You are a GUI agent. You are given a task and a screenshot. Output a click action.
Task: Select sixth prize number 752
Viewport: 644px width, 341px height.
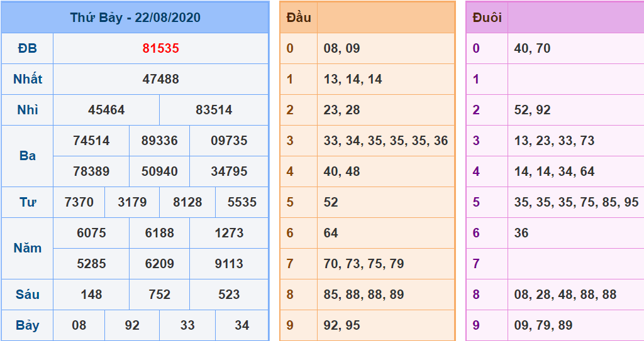tap(159, 295)
